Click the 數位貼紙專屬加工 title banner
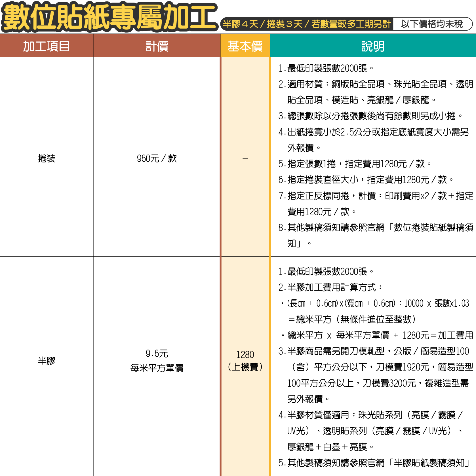 pos(109,17)
